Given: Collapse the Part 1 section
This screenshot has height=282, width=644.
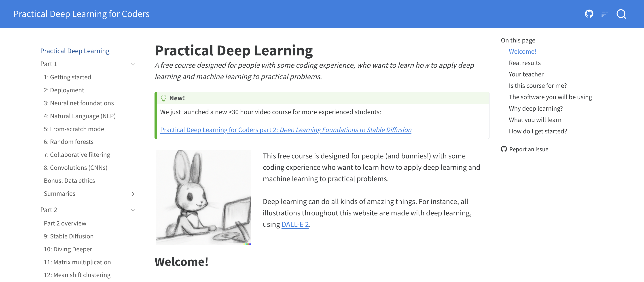Looking at the screenshot, I should [x=133, y=64].
